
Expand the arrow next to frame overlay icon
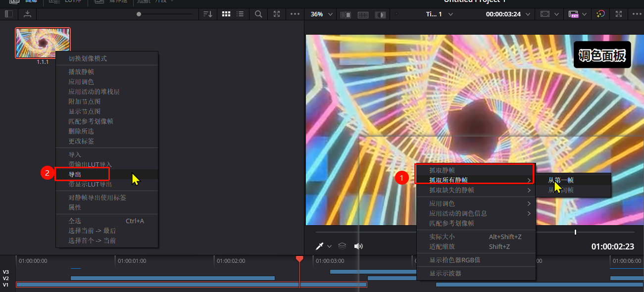coord(557,14)
